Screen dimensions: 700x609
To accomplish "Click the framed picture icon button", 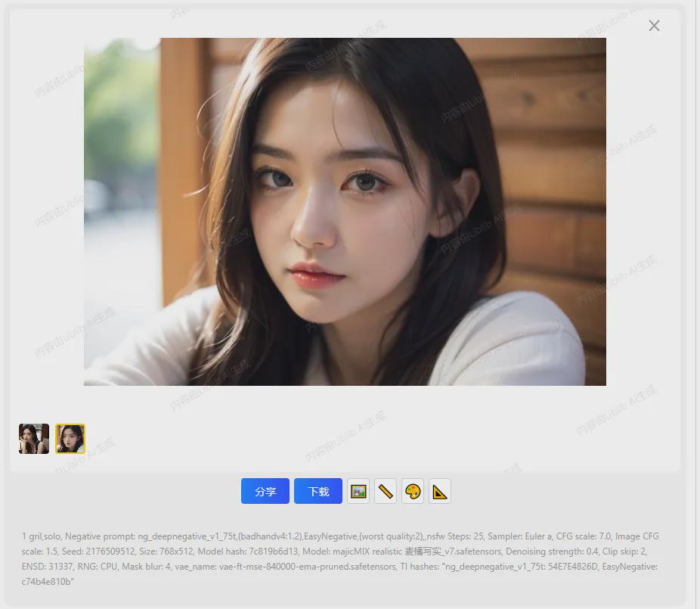I will (x=358, y=491).
